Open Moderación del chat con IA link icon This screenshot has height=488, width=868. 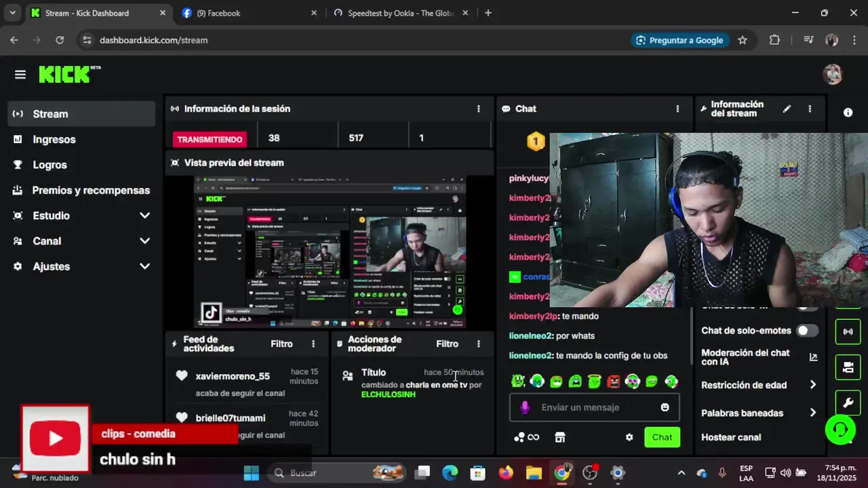coord(813,357)
